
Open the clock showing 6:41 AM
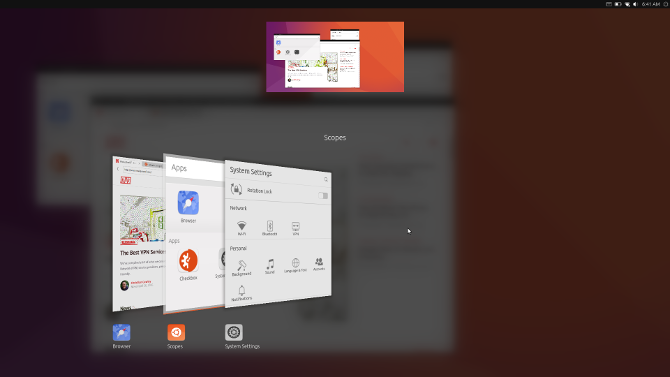tap(651, 4)
